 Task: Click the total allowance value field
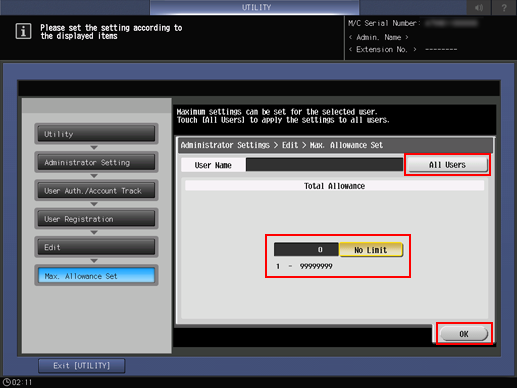click(x=306, y=249)
